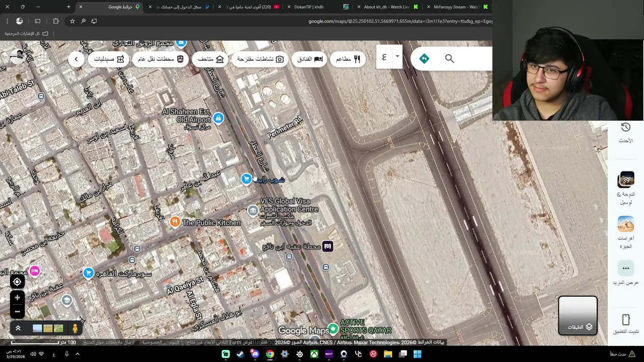Zoom out on the map with minus
This screenshot has width=644, height=362.
(x=17, y=312)
